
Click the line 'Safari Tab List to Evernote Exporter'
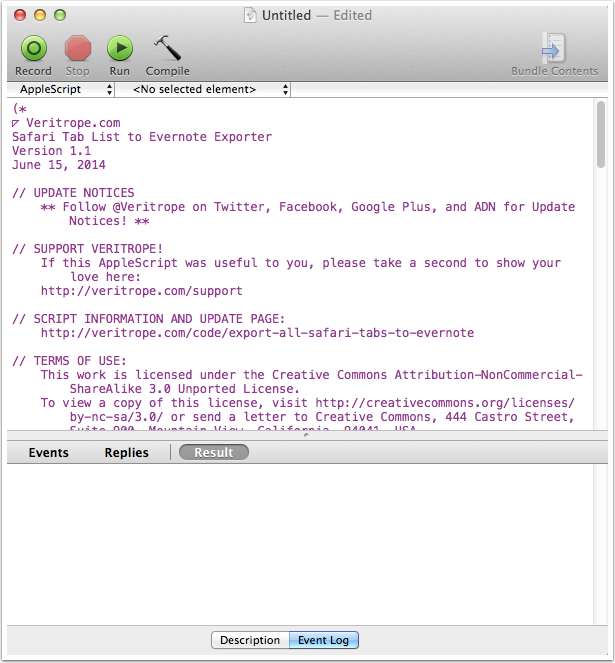click(142, 137)
